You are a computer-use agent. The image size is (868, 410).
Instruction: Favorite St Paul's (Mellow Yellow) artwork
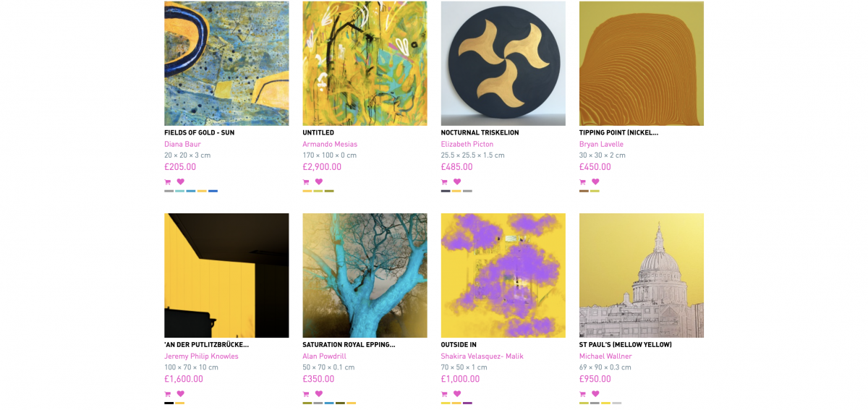click(595, 393)
